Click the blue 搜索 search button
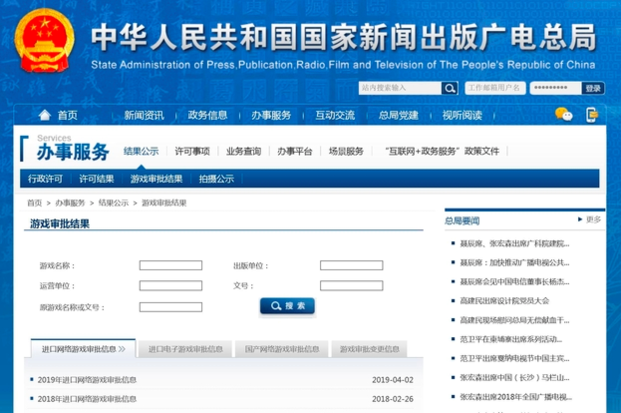The height and width of the screenshot is (413, 621). click(x=288, y=306)
